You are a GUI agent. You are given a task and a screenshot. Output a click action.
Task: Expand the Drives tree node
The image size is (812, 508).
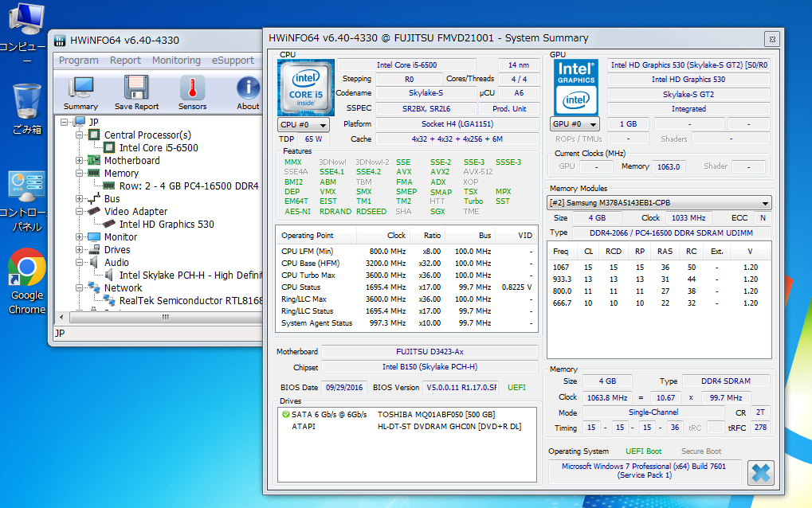click(x=80, y=250)
